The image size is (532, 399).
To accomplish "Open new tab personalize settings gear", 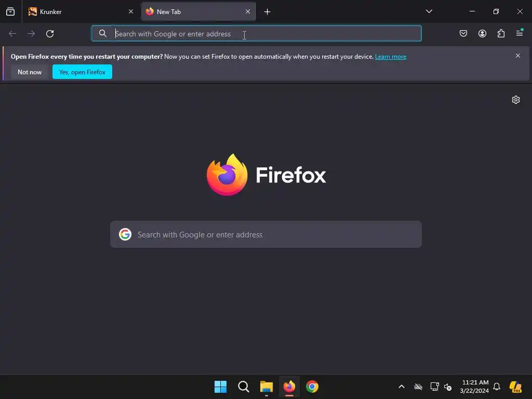I will click(x=516, y=100).
